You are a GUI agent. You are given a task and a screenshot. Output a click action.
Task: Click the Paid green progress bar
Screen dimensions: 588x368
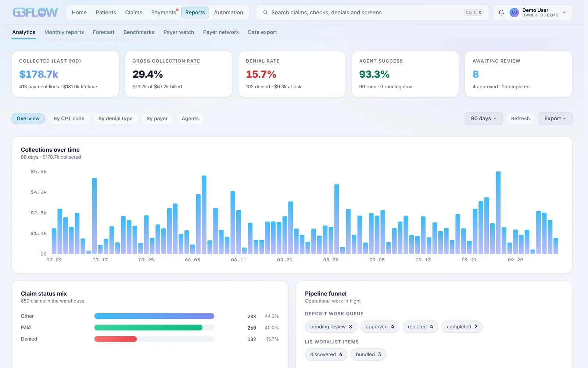[148, 328]
